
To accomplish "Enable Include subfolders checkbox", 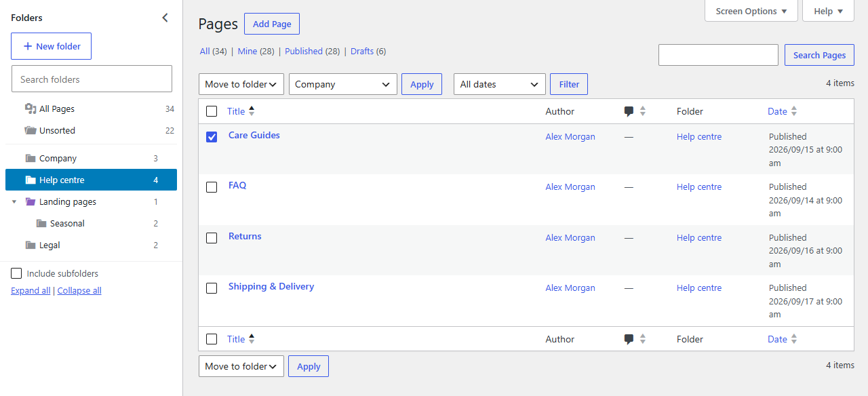I will click(16, 273).
